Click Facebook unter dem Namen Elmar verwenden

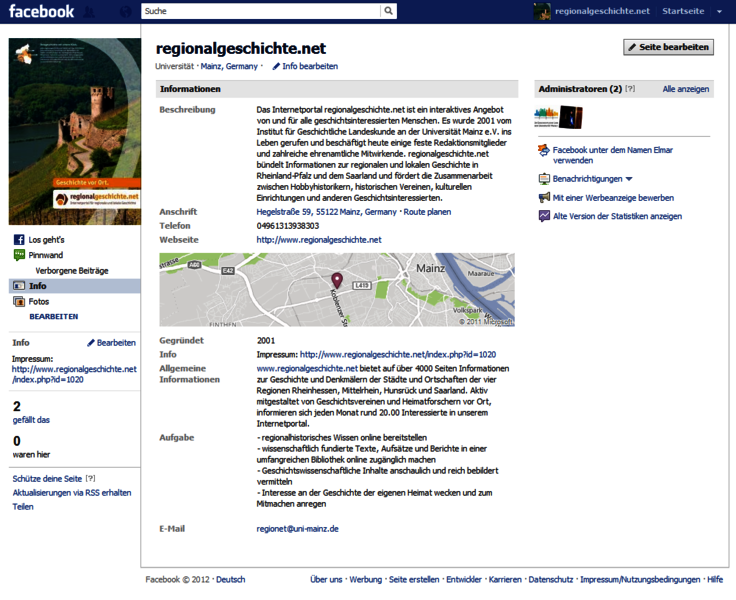tap(613, 155)
